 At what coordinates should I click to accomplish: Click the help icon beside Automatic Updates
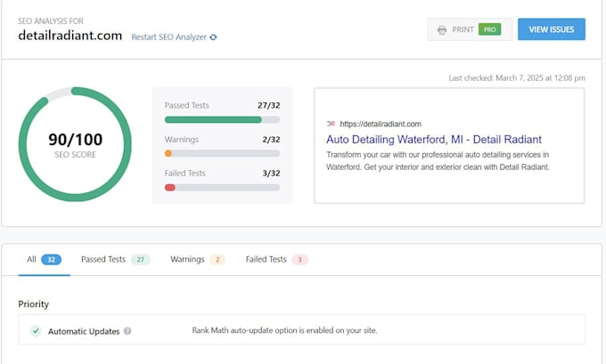point(127,331)
